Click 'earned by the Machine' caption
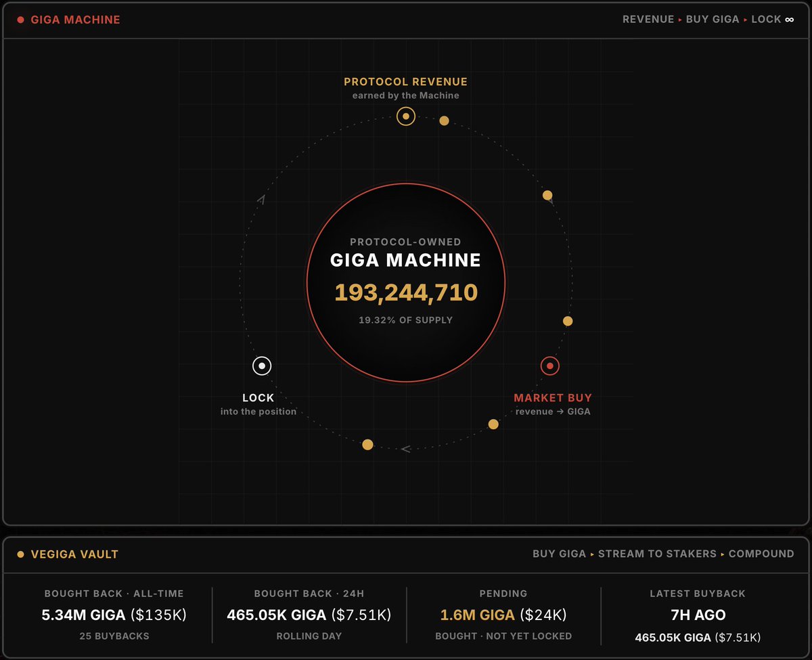This screenshot has height=660, width=812. click(405, 95)
